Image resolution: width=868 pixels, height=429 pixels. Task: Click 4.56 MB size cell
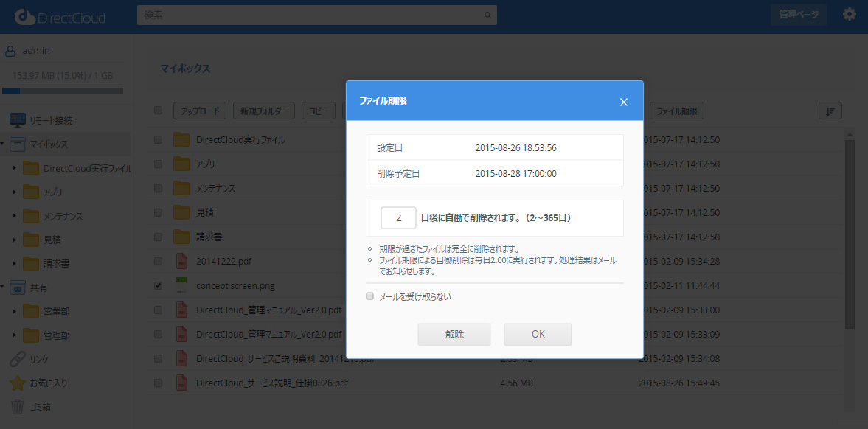click(x=516, y=383)
